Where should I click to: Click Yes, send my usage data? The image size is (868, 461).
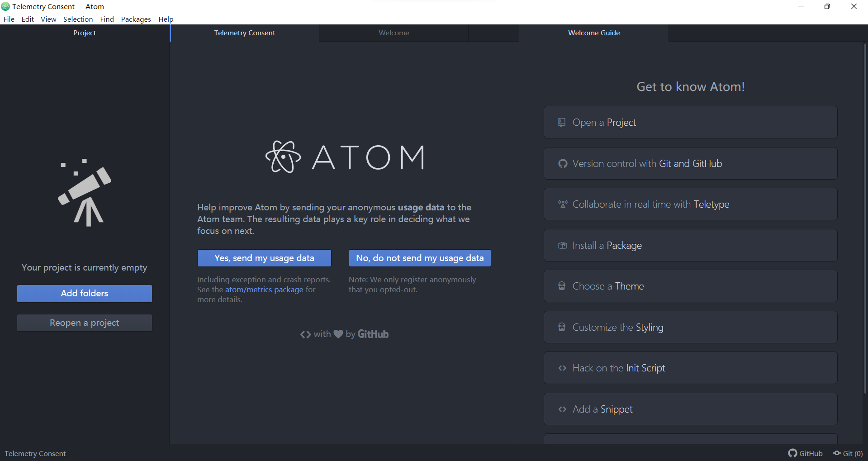click(264, 258)
